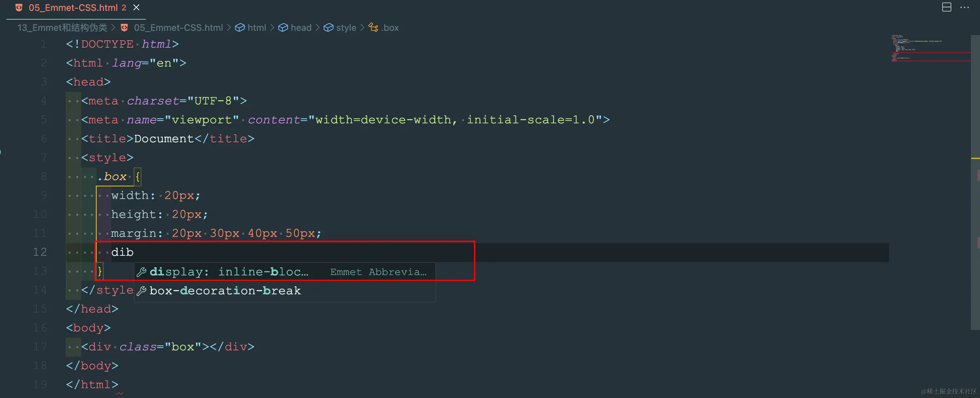Close the 05_Emmet-CSS.html tab
980x398 pixels.
[x=136, y=8]
